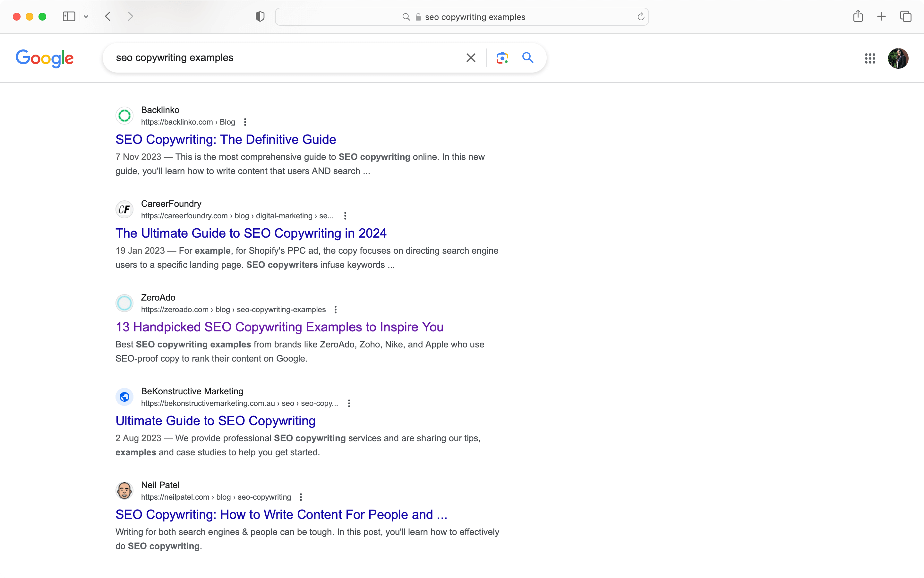The width and height of the screenshot is (924, 578).
Task: Toggle the Safari sidebar icon
Action: click(69, 16)
